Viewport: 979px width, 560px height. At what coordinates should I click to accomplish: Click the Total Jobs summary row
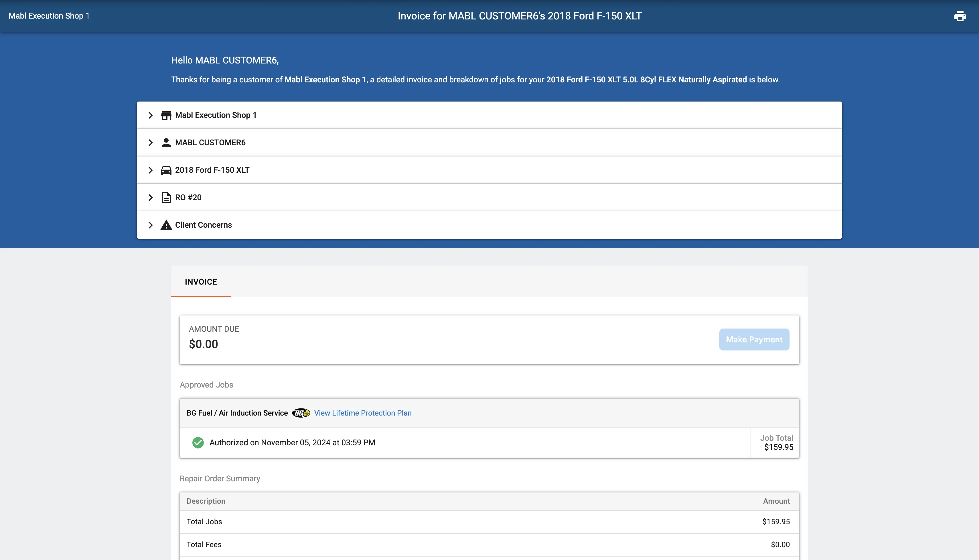[489, 522]
